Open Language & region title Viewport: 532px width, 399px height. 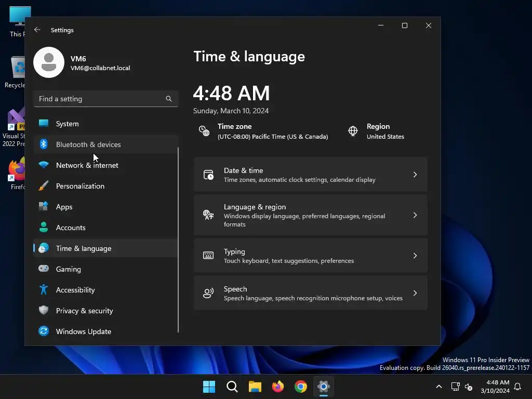255,207
